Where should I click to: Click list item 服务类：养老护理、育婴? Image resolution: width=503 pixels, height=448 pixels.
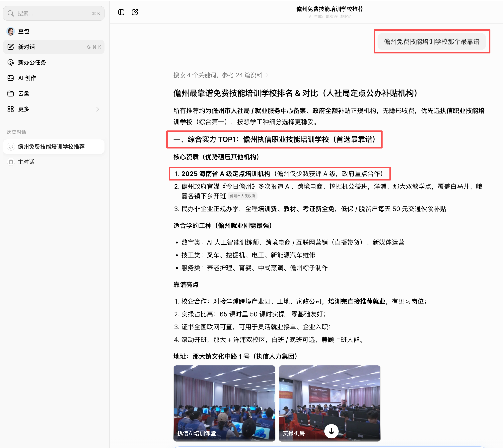(254, 268)
